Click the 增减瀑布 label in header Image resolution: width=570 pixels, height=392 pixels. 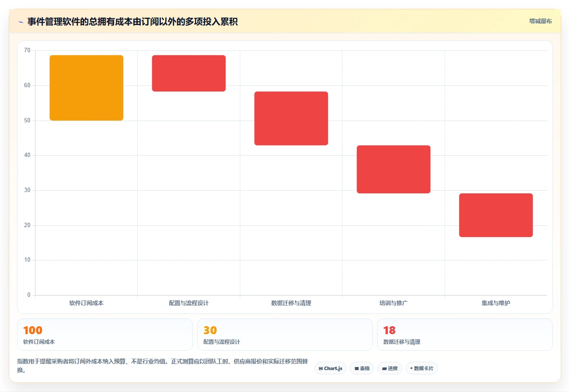pyautogui.click(x=541, y=21)
